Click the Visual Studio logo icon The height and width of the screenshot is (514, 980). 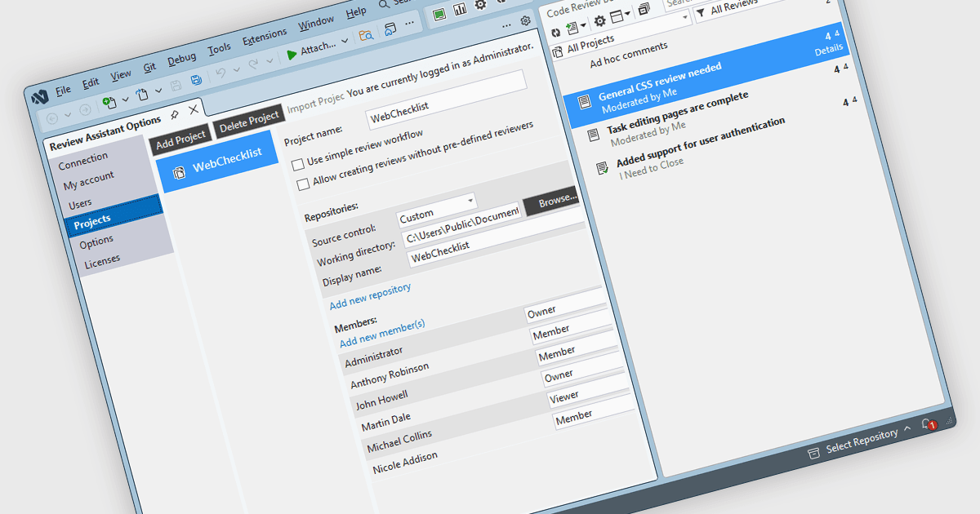pyautogui.click(x=39, y=96)
